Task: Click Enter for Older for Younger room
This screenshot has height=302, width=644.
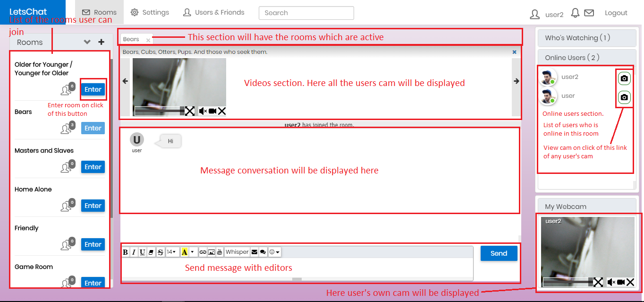Action: pos(93,89)
